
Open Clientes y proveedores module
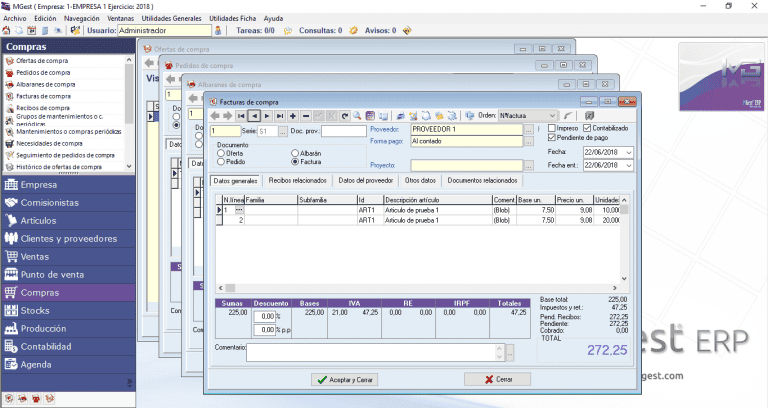pos(69,239)
